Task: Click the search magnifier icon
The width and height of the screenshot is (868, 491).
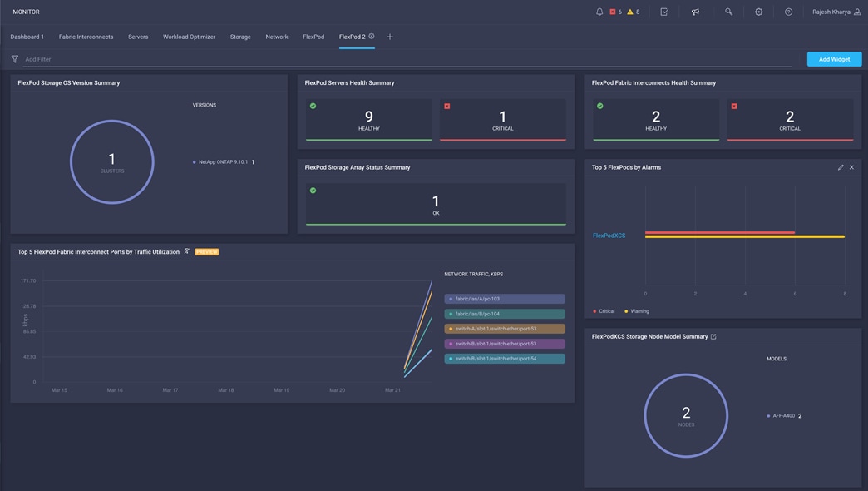Action: [728, 12]
